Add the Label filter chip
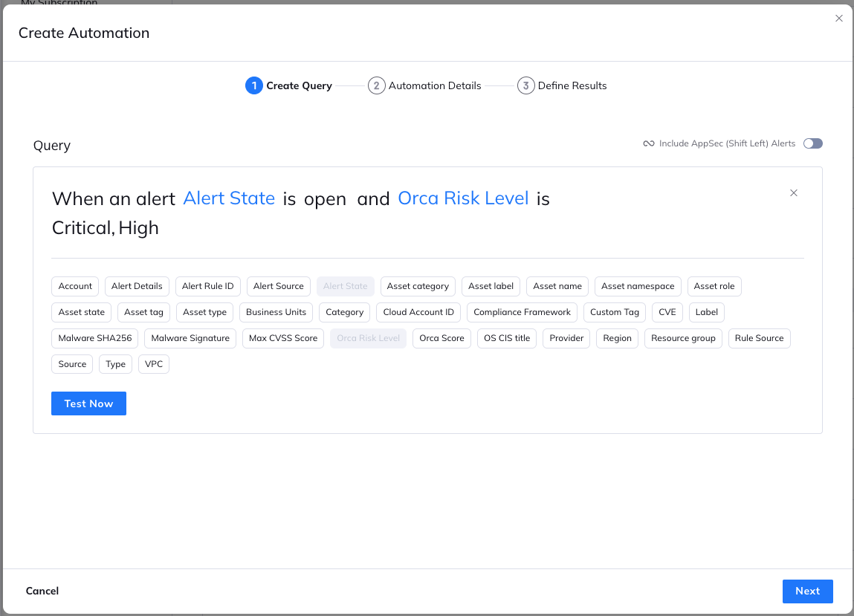 coord(706,312)
